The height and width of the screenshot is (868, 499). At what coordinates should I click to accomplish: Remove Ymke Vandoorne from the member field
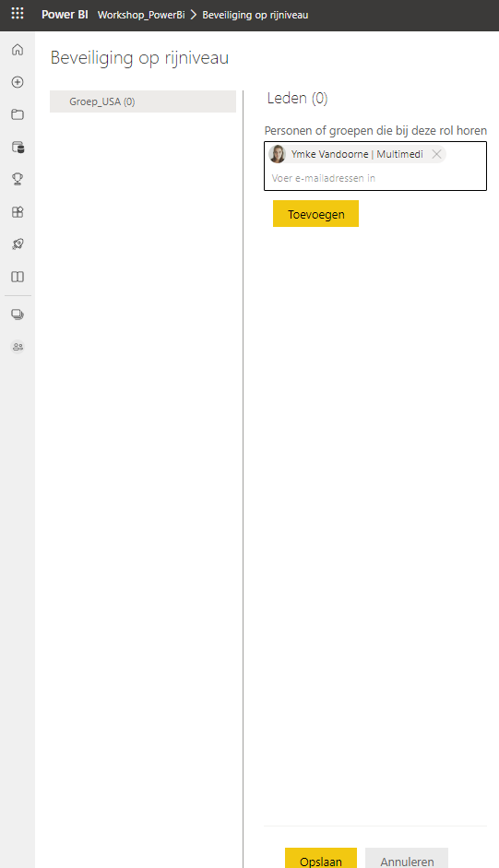pyautogui.click(x=436, y=154)
